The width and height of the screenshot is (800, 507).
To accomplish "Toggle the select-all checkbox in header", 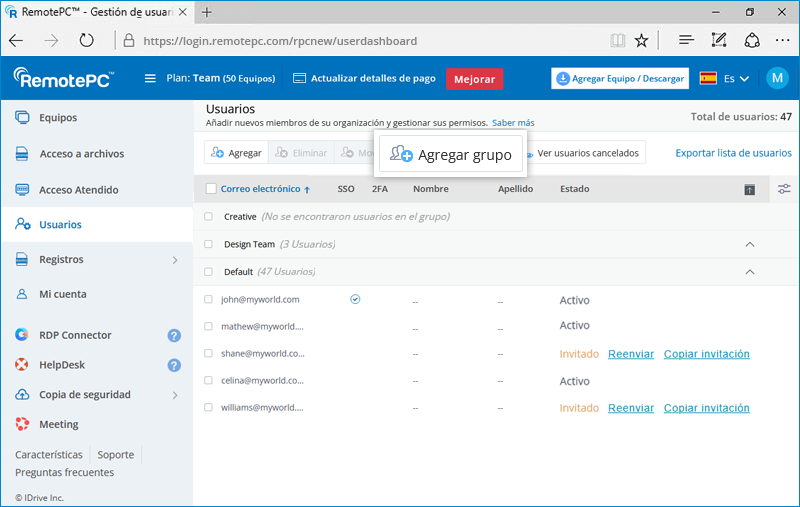I will coord(211,189).
